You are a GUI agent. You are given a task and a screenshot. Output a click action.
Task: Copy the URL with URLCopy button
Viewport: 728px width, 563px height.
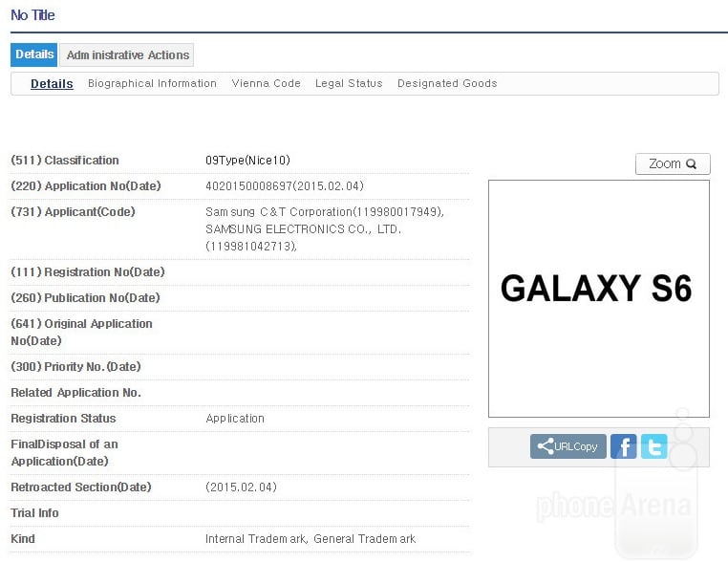[x=567, y=446]
